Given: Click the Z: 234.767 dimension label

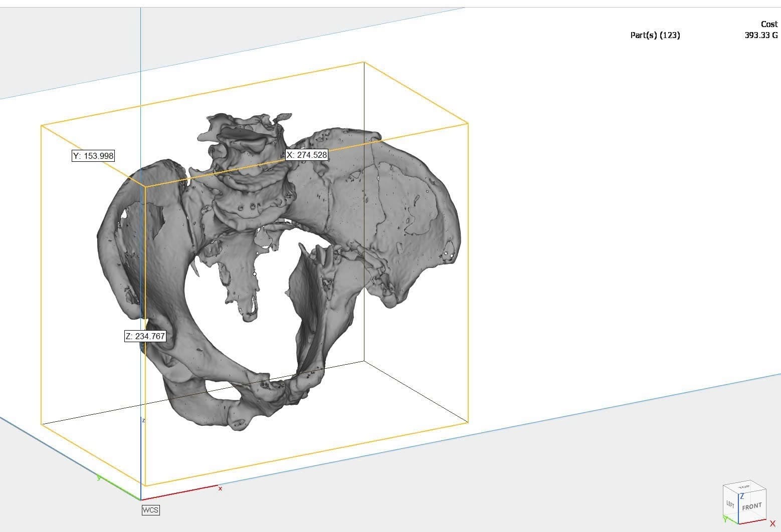Looking at the screenshot, I should pos(145,336).
